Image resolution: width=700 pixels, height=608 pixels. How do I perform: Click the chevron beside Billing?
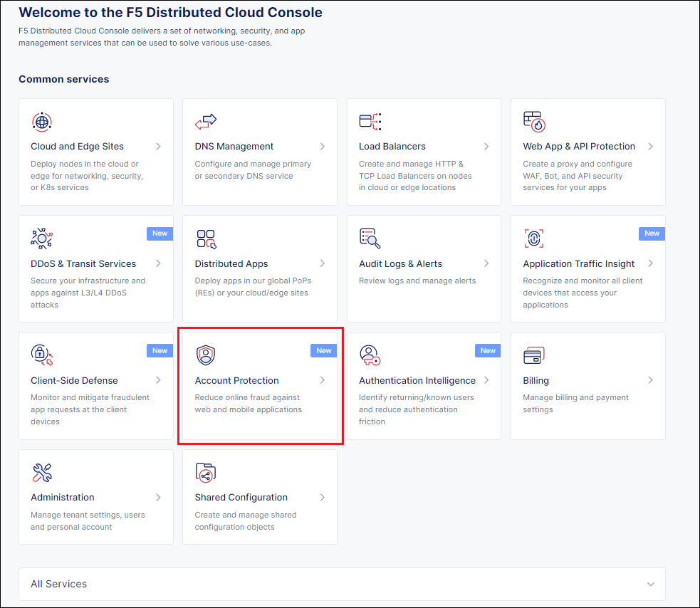(x=649, y=380)
